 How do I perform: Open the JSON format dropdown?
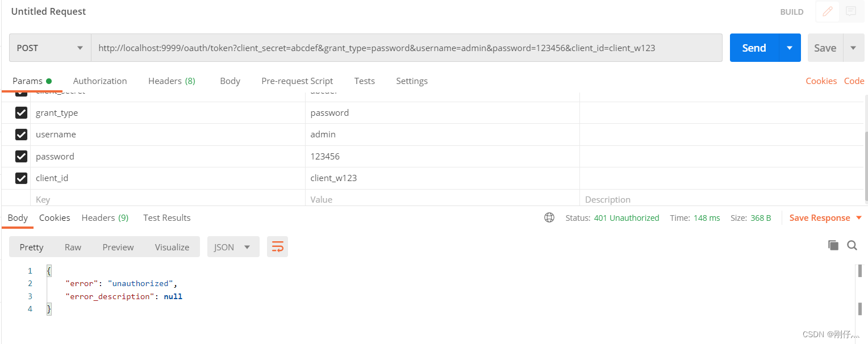(x=233, y=247)
